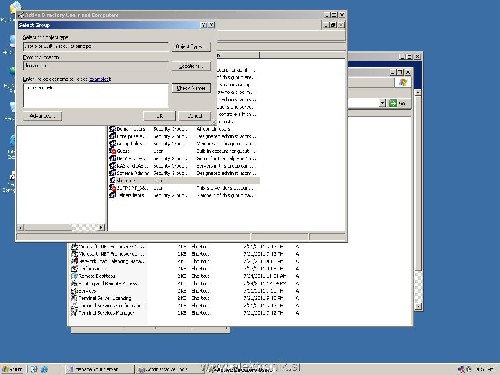The width and height of the screenshot is (500, 375).
Task: Select Guest user row name
Action: click(x=123, y=151)
